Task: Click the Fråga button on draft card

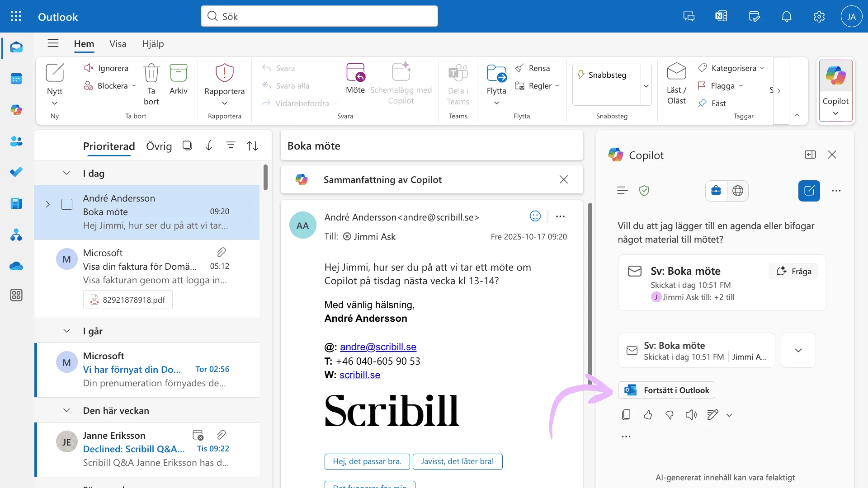Action: click(793, 271)
